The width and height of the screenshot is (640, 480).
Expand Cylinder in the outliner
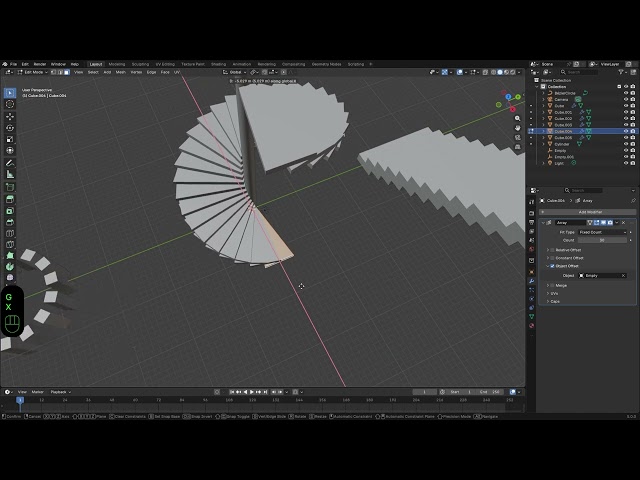click(543, 144)
